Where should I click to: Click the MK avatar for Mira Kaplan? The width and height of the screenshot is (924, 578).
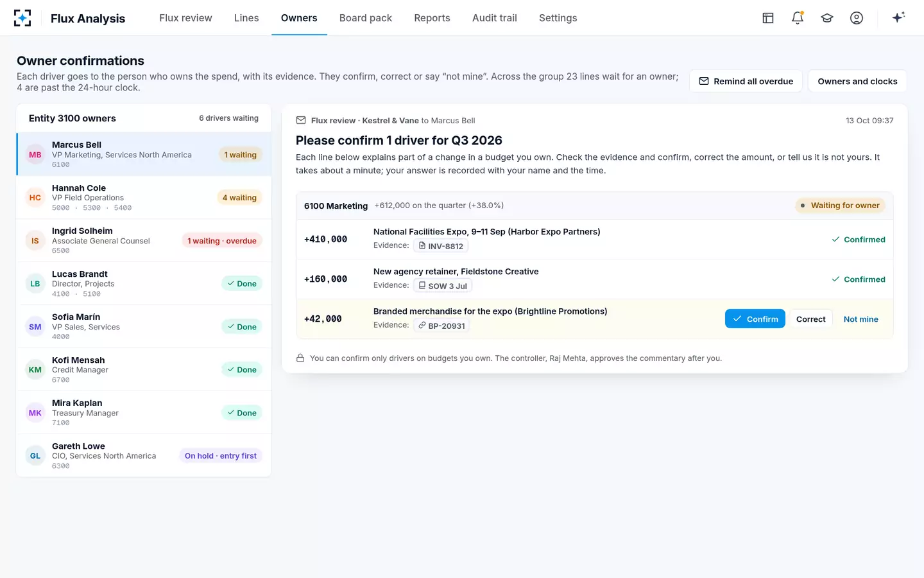coord(35,413)
